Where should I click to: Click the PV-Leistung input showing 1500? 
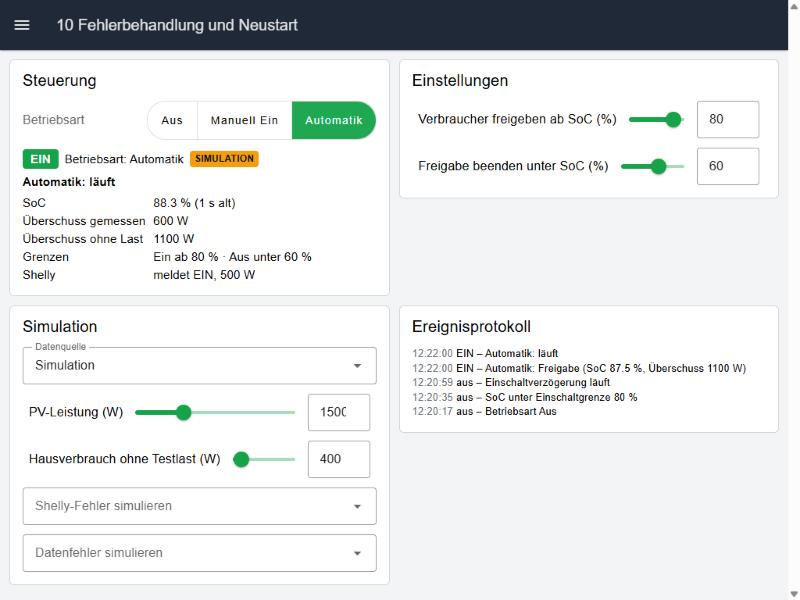tap(339, 412)
